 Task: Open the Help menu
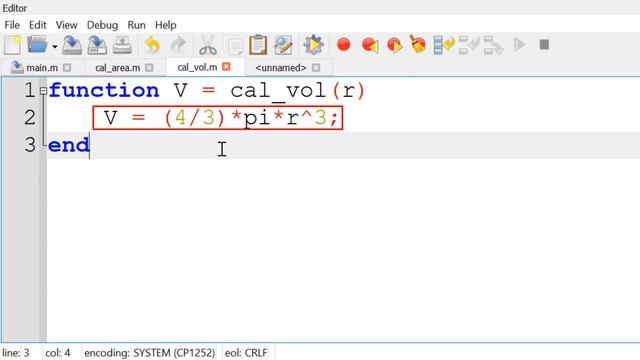coord(165,25)
